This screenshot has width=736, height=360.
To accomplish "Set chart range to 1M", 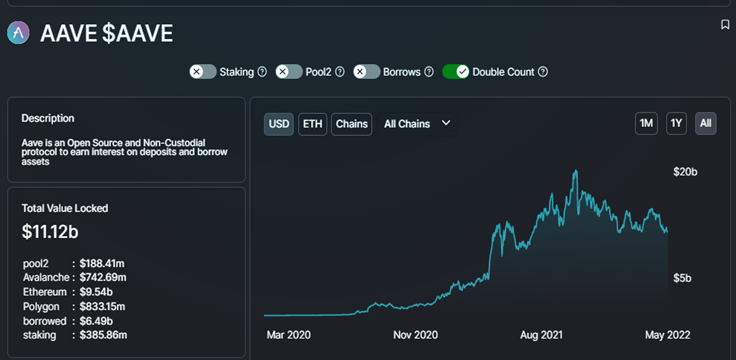I will [x=646, y=123].
